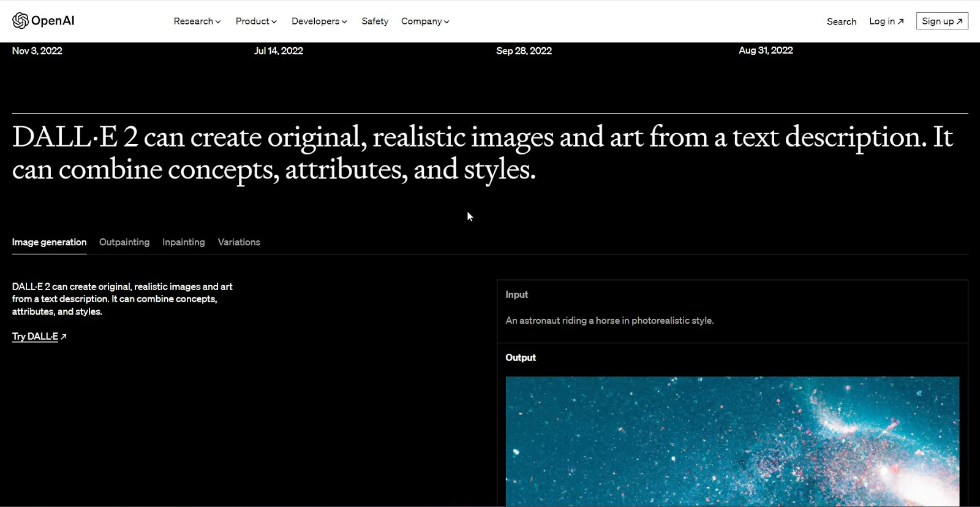Expand the Research dropdown menu

point(197,21)
